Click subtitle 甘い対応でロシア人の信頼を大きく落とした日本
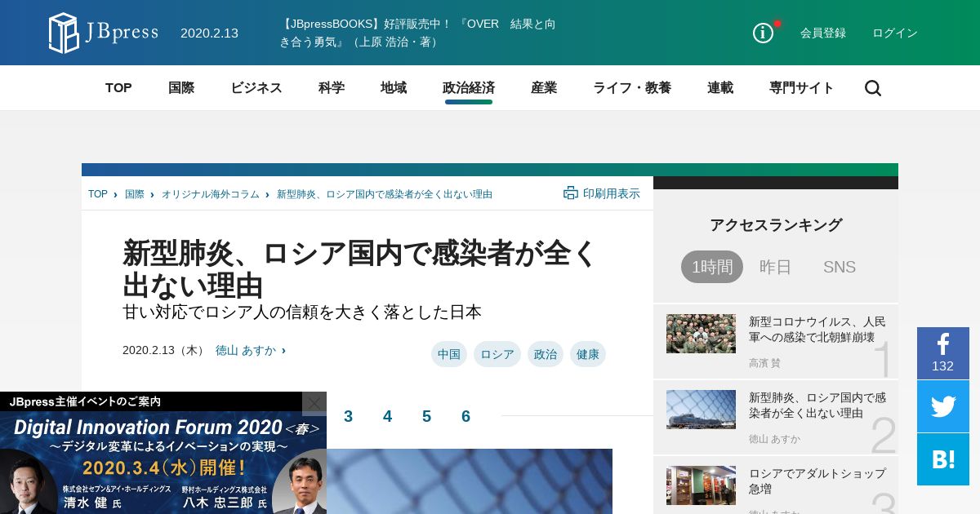The height and width of the screenshot is (514, 980). [x=302, y=312]
